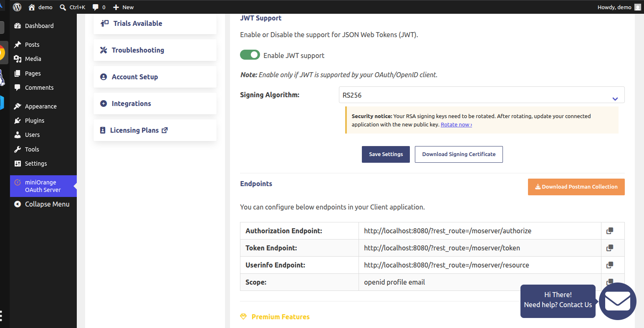Open the Trials Available tab
Screen dimensions: 644x328
coord(155,23)
